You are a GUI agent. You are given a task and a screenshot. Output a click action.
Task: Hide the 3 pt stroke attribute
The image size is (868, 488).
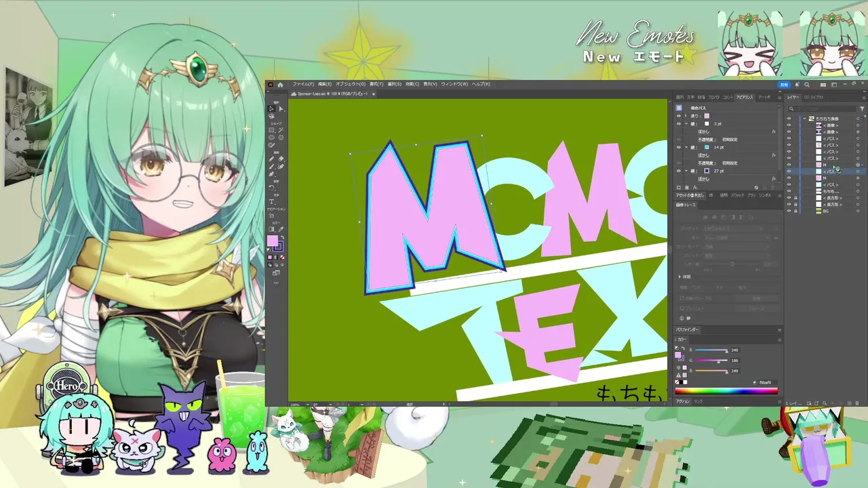[679, 124]
